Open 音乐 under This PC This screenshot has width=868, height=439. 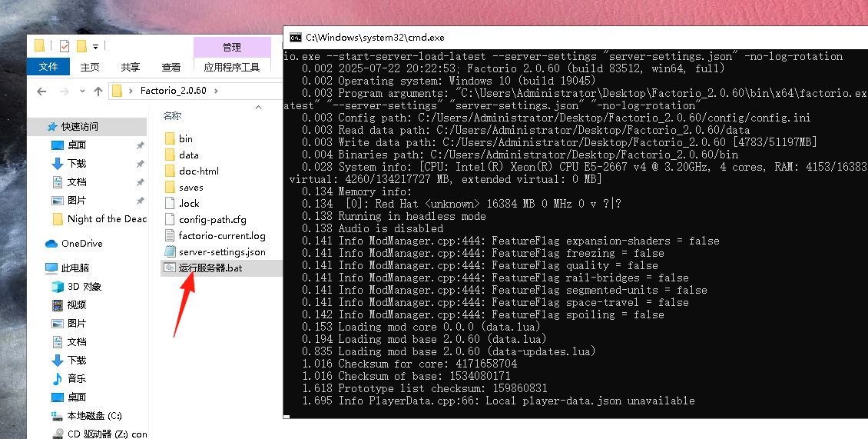tap(76, 378)
